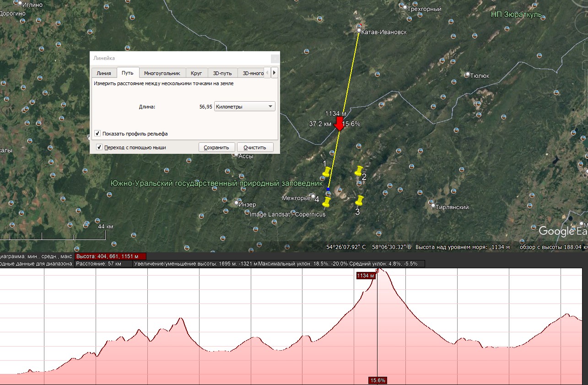The height and width of the screenshot is (385, 588).
Task: Open the Многоугольник tab
Action: 162,73
